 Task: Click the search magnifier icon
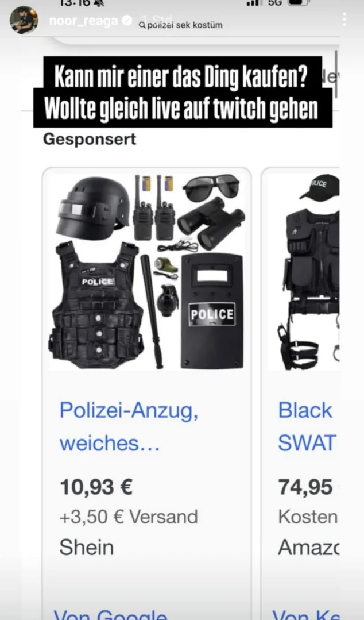(142, 25)
